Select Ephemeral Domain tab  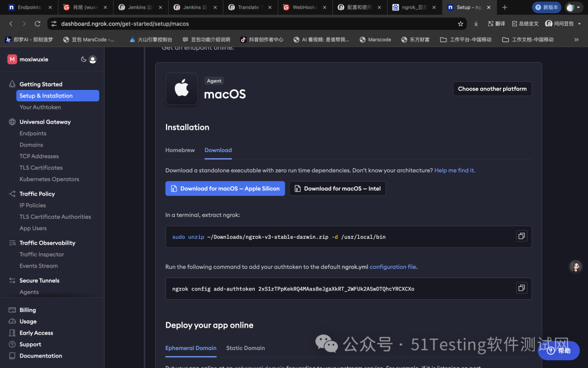point(191,348)
